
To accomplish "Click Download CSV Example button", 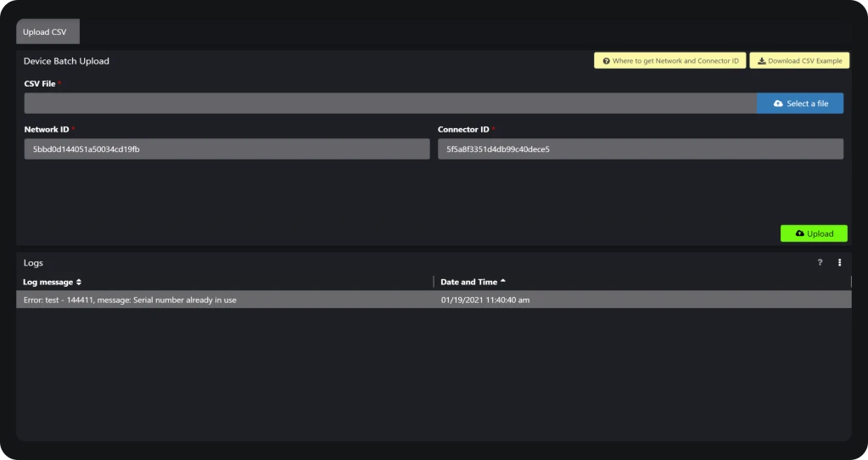I will (799, 61).
